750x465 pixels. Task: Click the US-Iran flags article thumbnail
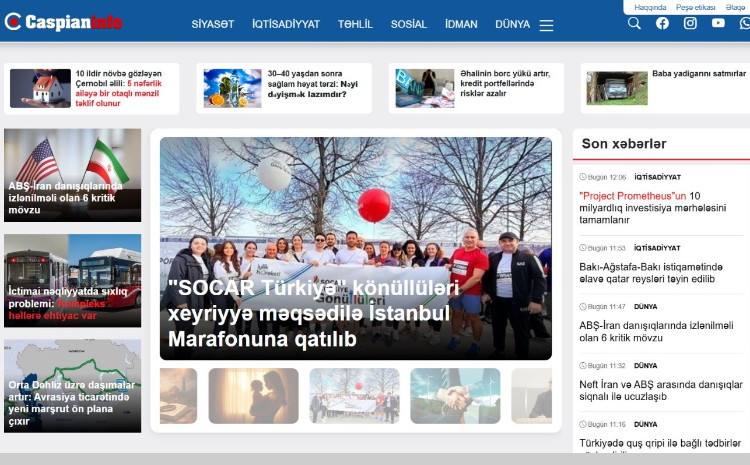(x=72, y=175)
